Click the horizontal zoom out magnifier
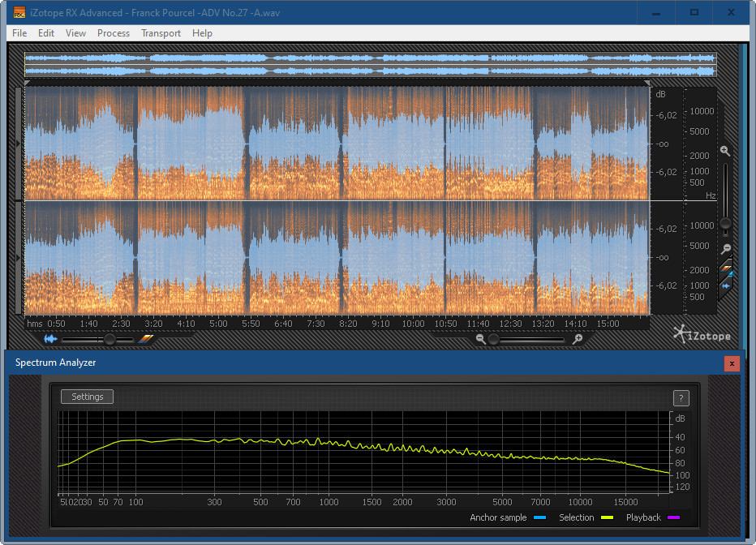This screenshot has width=756, height=545. 481,340
